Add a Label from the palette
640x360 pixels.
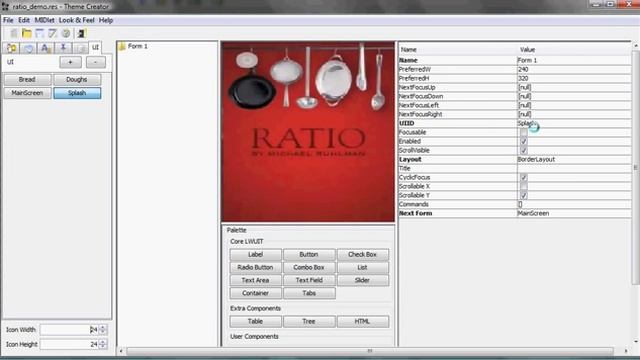click(256, 254)
